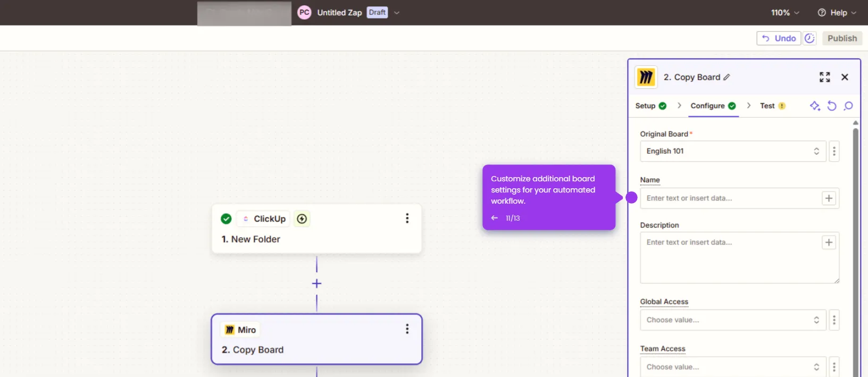Go back with tooltip arrow
The height and width of the screenshot is (377, 868).
[x=495, y=218]
